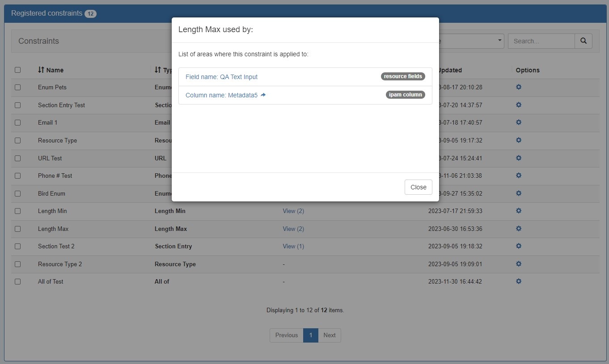Open Field name: QA Text Input link
The image size is (609, 364).
coord(221,77)
